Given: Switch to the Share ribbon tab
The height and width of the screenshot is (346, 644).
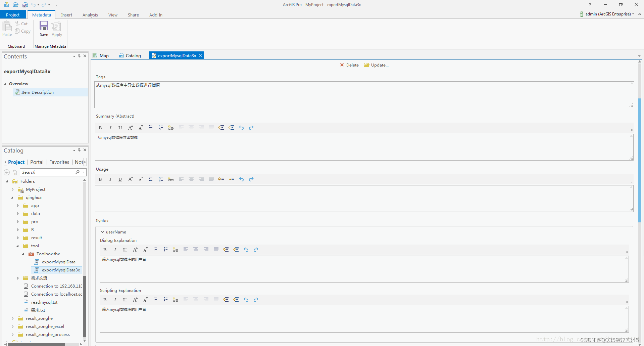Looking at the screenshot, I should coord(133,15).
